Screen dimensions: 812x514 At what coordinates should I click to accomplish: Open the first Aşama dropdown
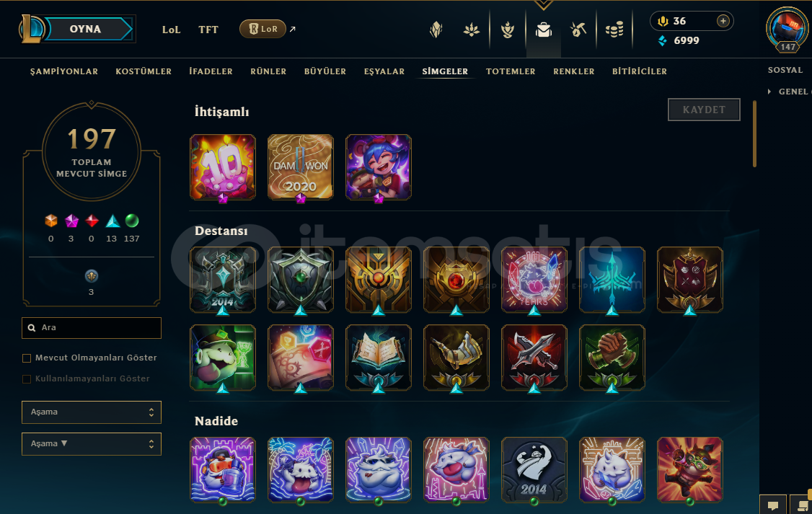click(x=92, y=412)
